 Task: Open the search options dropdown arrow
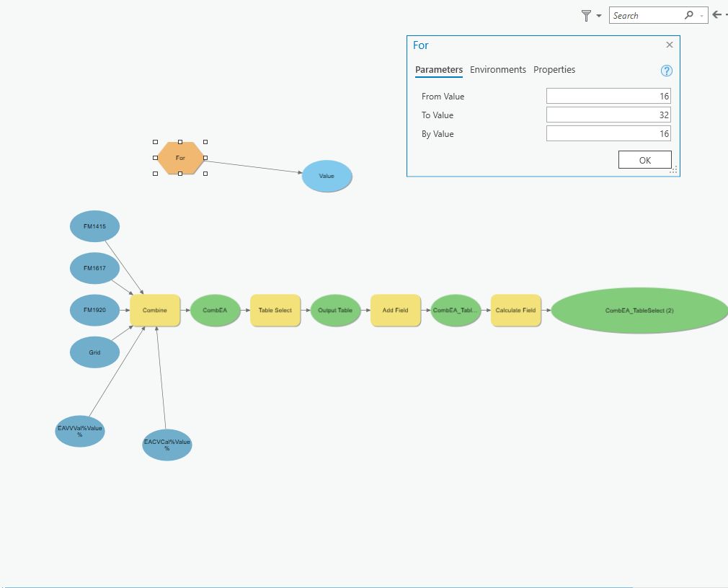pyautogui.click(x=701, y=17)
